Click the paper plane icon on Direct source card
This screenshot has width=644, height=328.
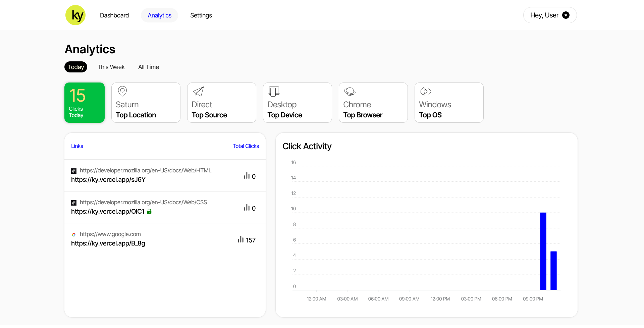(x=198, y=91)
